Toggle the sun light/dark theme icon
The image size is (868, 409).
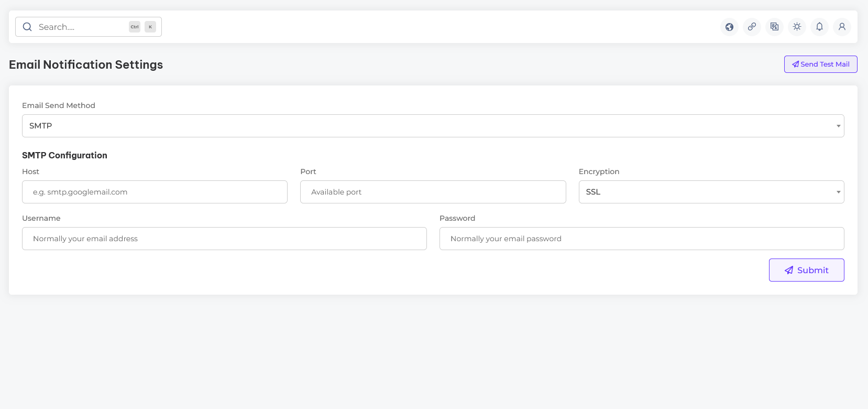click(x=797, y=27)
